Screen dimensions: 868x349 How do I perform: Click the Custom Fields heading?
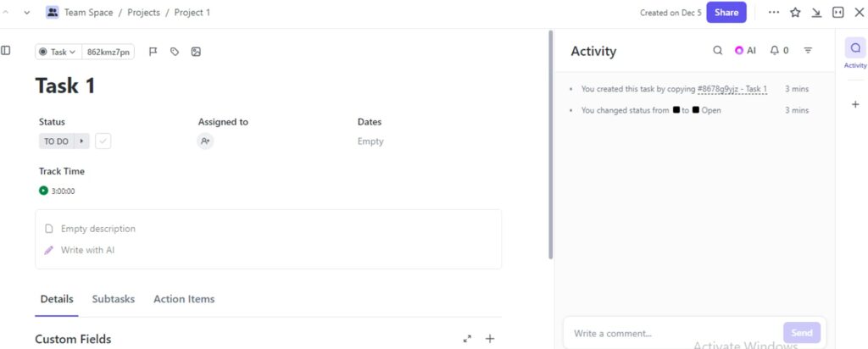tap(73, 339)
